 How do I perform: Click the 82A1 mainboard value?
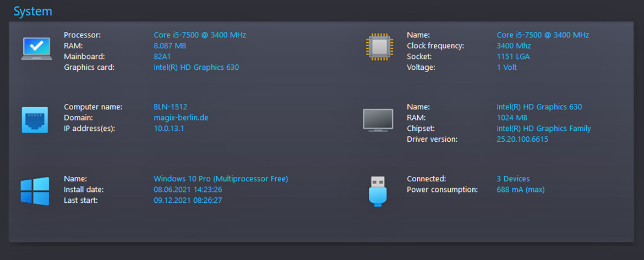pyautogui.click(x=162, y=57)
